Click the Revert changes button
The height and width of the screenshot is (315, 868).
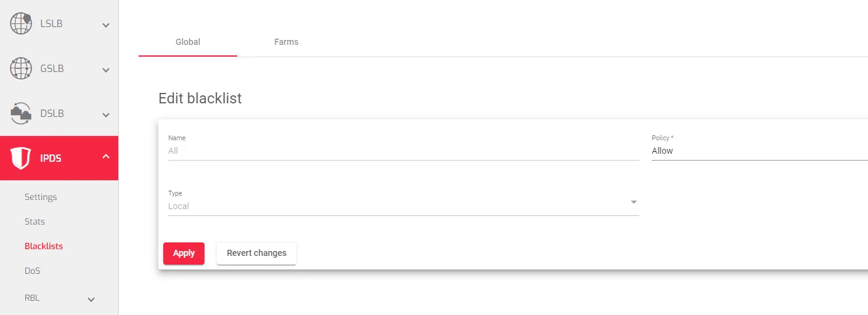click(x=256, y=253)
